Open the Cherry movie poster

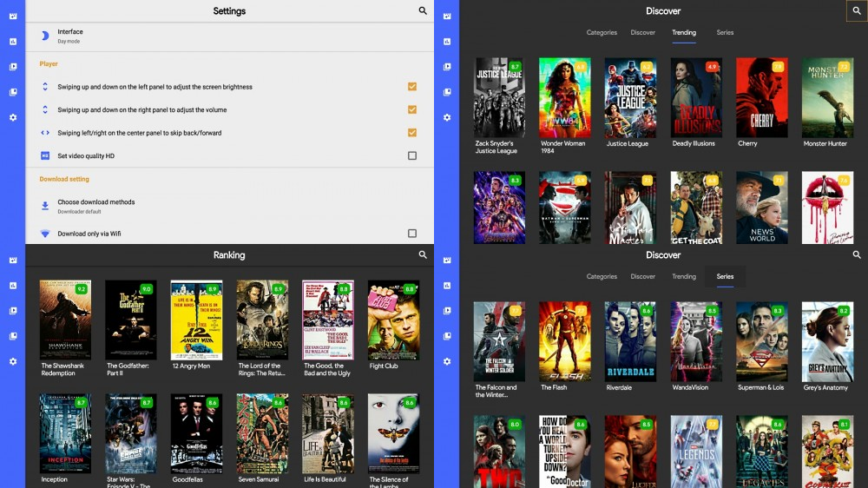762,97
